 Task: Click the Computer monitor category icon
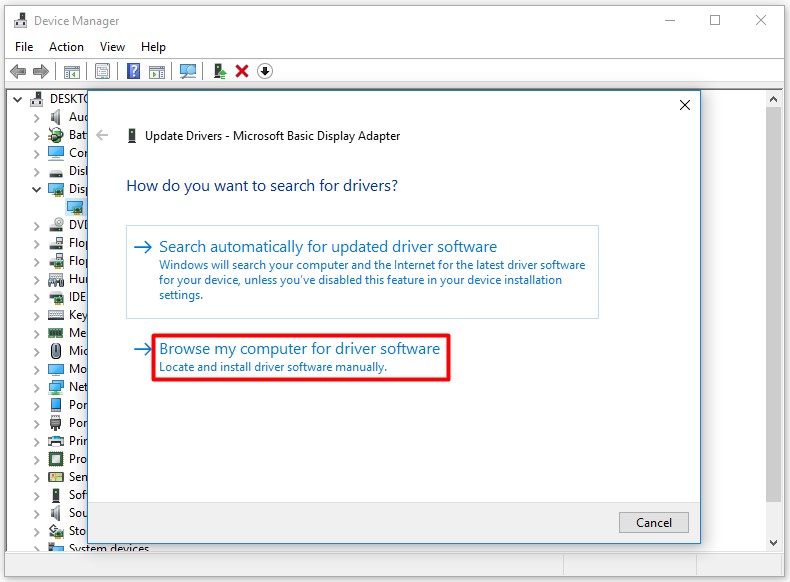click(55, 153)
